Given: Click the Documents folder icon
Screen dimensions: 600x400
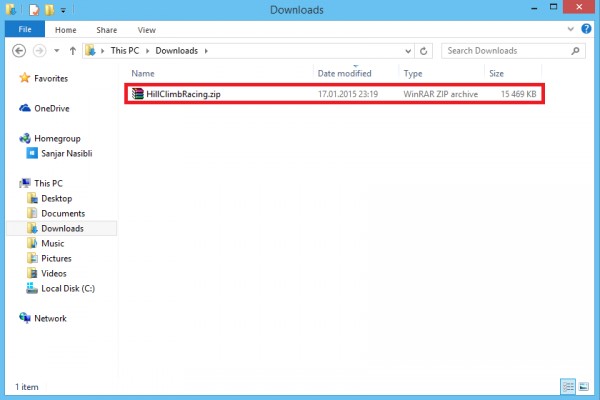Looking at the screenshot, I should (x=32, y=213).
